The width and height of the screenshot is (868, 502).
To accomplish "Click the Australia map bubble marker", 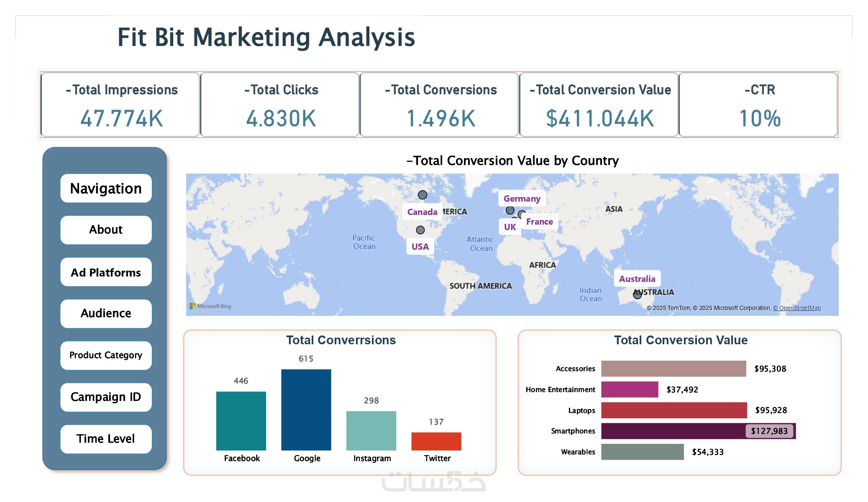I will [637, 295].
